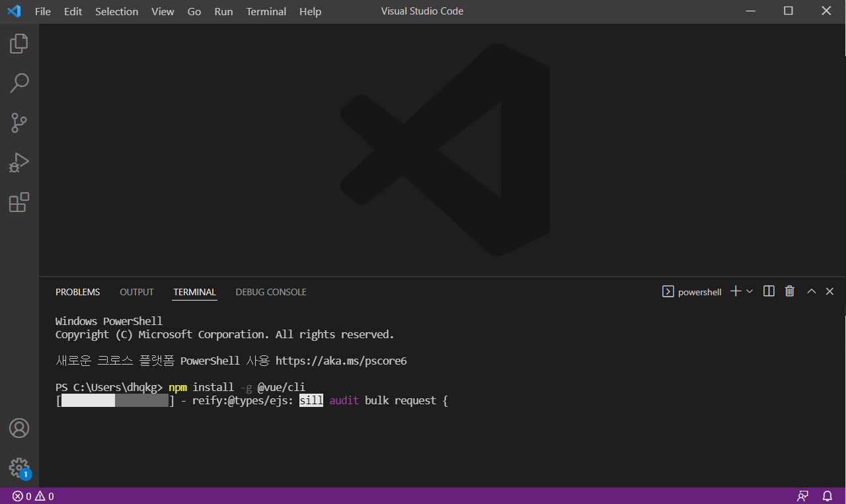Open the Accounts menu icon
The image size is (846, 504).
pos(19,428)
